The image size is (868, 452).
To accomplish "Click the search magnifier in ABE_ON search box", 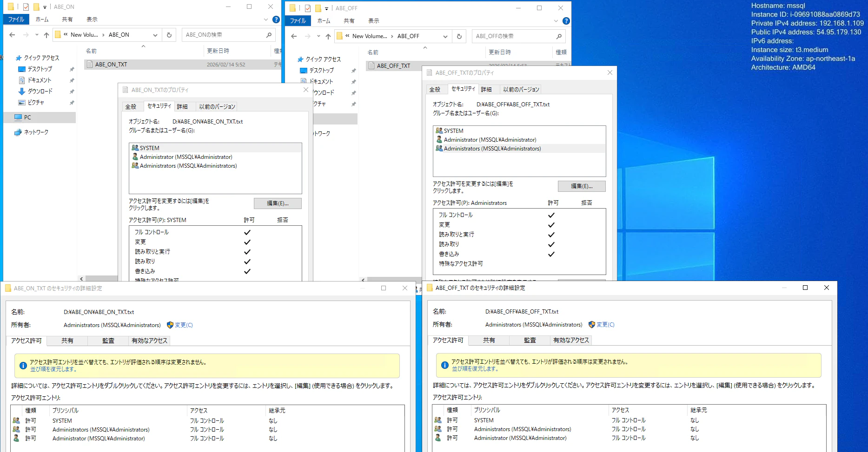I will click(269, 35).
